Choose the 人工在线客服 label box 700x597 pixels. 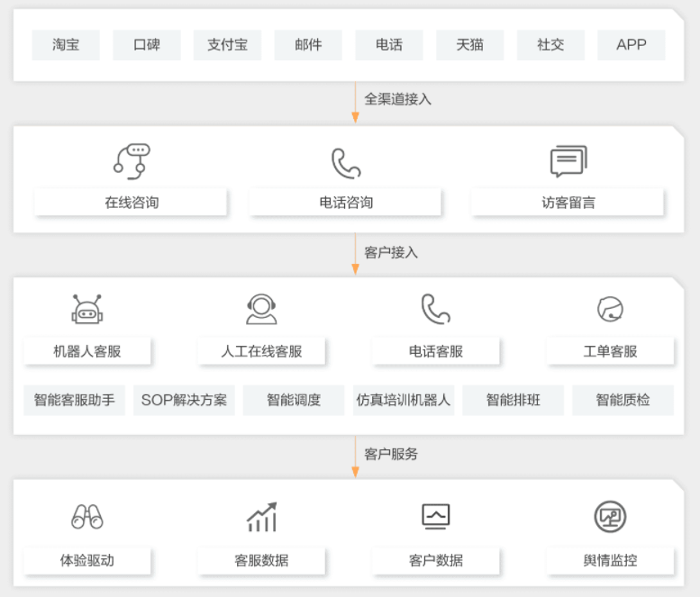[x=261, y=351]
